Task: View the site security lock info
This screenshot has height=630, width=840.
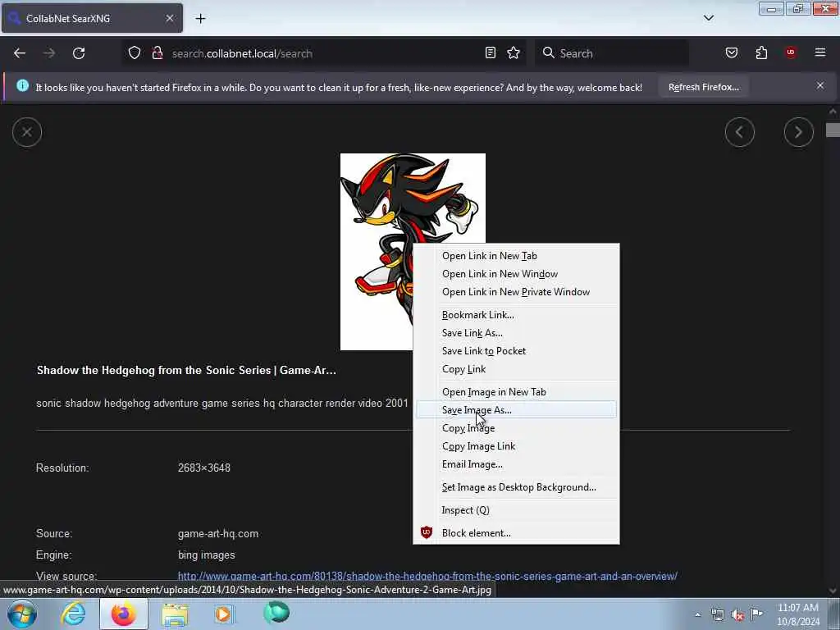Action: click(157, 53)
